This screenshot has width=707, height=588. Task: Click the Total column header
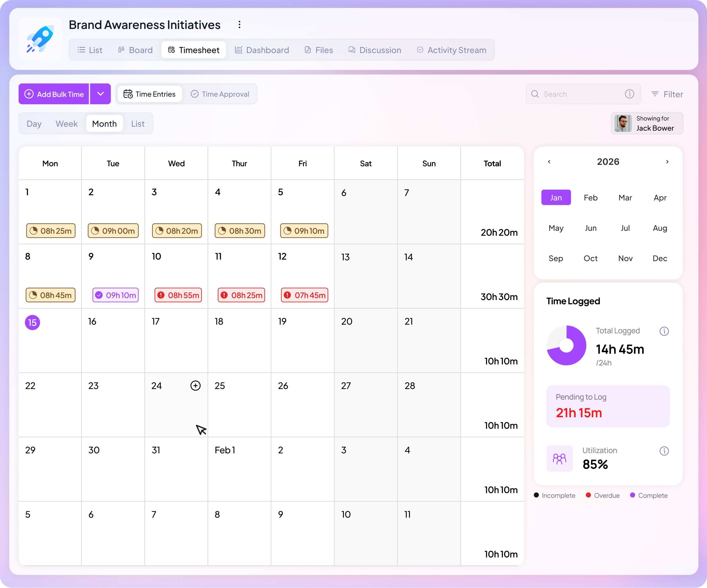(493, 164)
